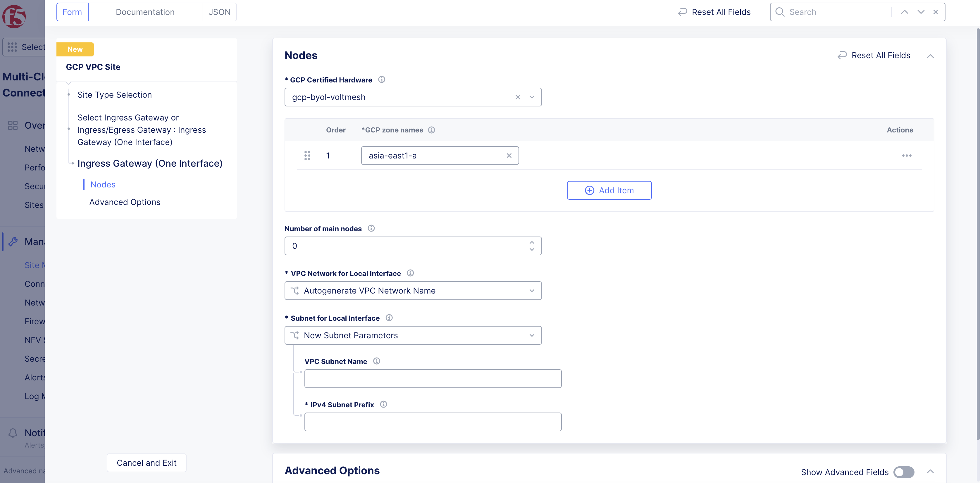
Task: Click info icon beside IPv4 Subnet Prefix
Action: [x=383, y=404]
